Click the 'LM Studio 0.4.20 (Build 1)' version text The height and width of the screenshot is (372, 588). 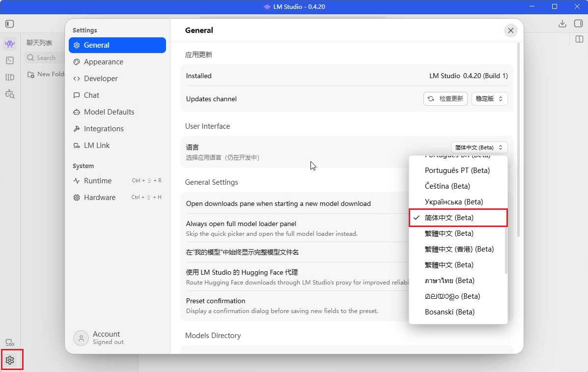point(468,76)
